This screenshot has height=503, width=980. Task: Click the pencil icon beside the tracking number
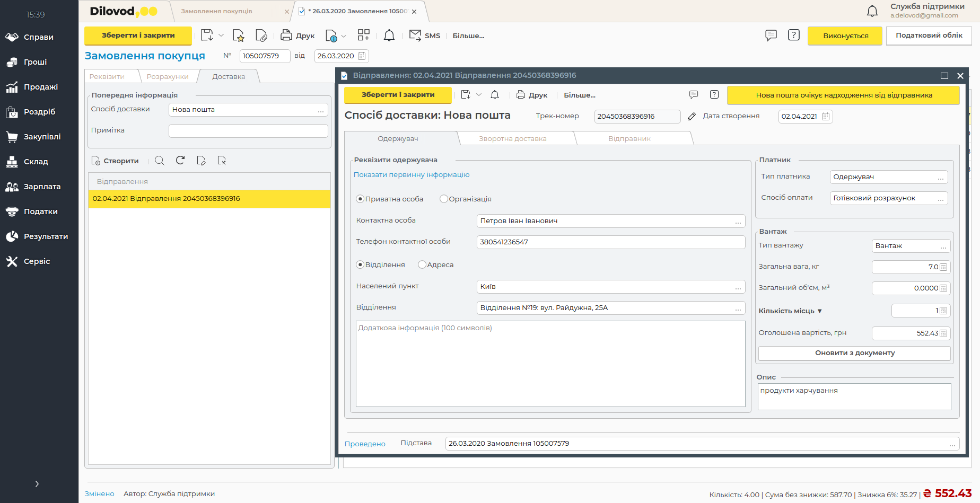pyautogui.click(x=692, y=117)
